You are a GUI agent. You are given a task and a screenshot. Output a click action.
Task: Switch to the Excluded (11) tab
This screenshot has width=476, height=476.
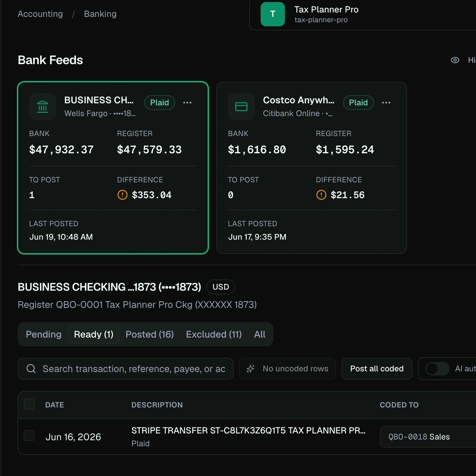(x=214, y=334)
